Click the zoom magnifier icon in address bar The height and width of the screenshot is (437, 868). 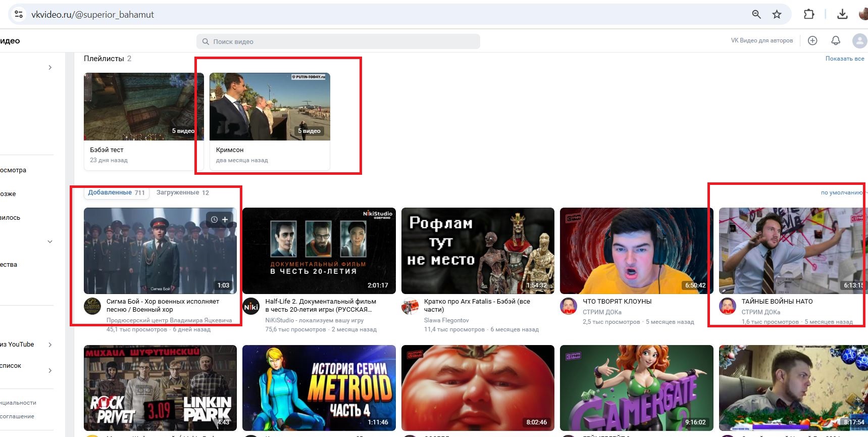tap(756, 15)
